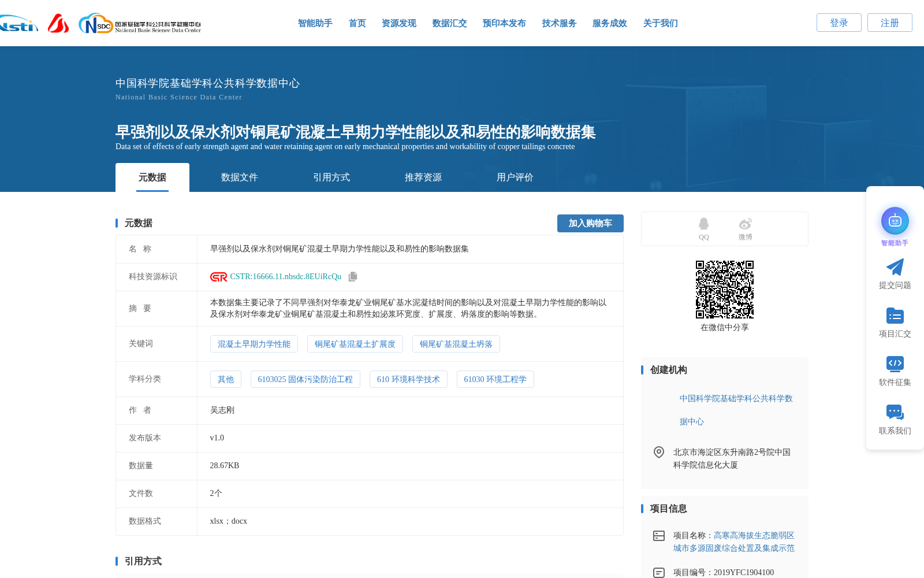The width and height of the screenshot is (924, 578).
Task: Open the CSTR:16666.11.nbsdc.8EUiRcQu link
Action: tap(286, 277)
